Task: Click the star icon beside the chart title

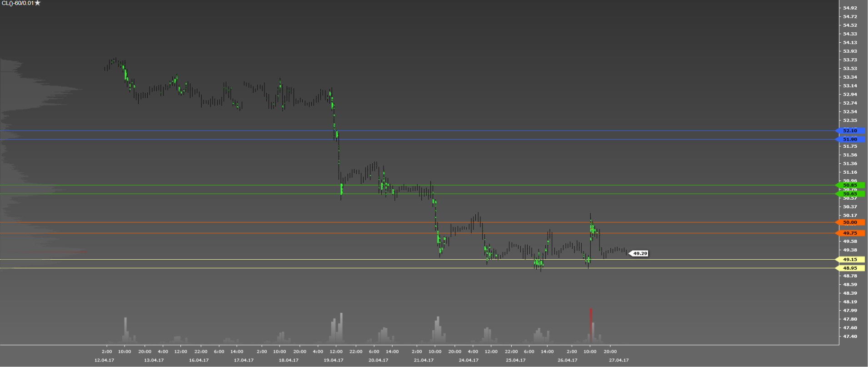Action: pyautogui.click(x=38, y=3)
